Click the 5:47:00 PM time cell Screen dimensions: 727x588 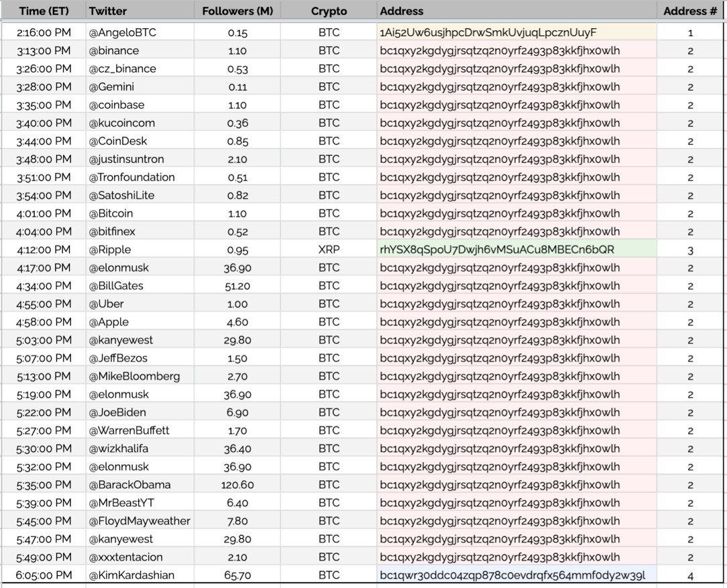coord(44,538)
